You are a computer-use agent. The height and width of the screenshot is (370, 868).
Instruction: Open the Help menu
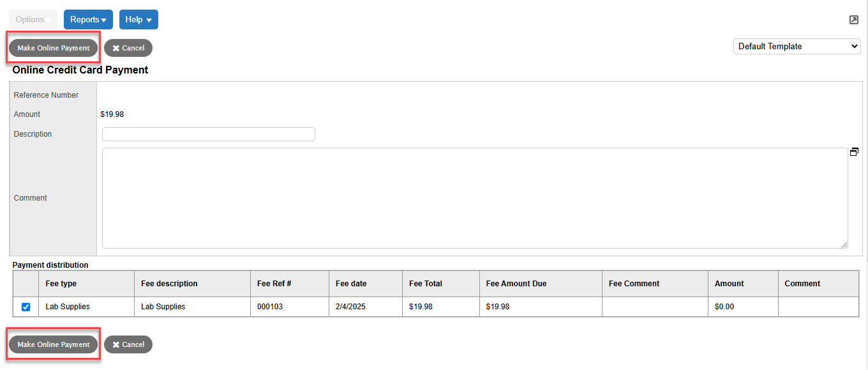coord(138,19)
